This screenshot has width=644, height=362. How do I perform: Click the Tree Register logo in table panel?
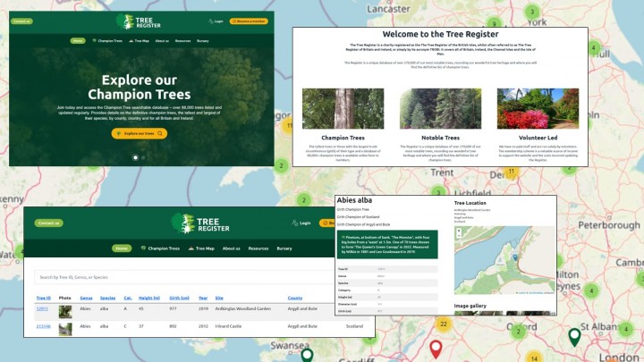[x=201, y=223]
